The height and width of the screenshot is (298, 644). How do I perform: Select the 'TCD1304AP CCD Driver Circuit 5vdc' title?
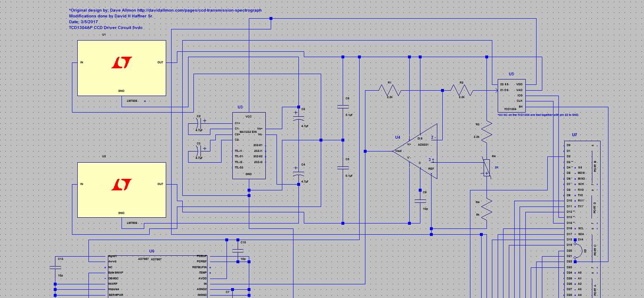(x=106, y=27)
